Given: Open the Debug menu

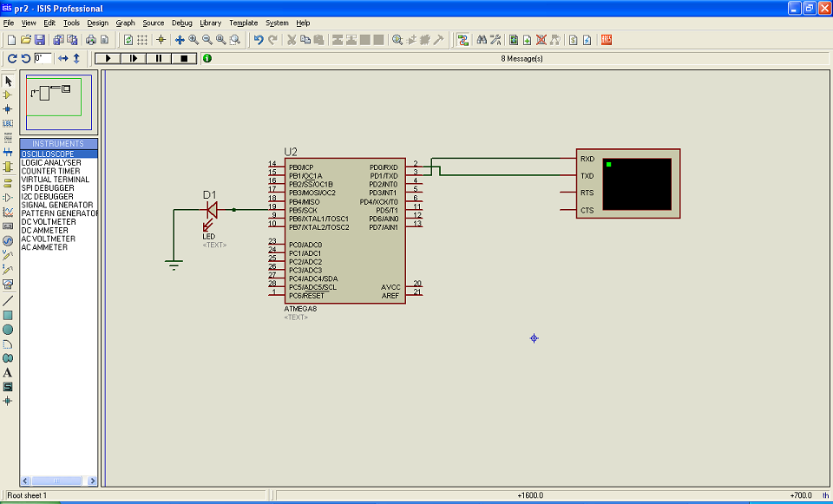Looking at the screenshot, I should click(x=181, y=23).
